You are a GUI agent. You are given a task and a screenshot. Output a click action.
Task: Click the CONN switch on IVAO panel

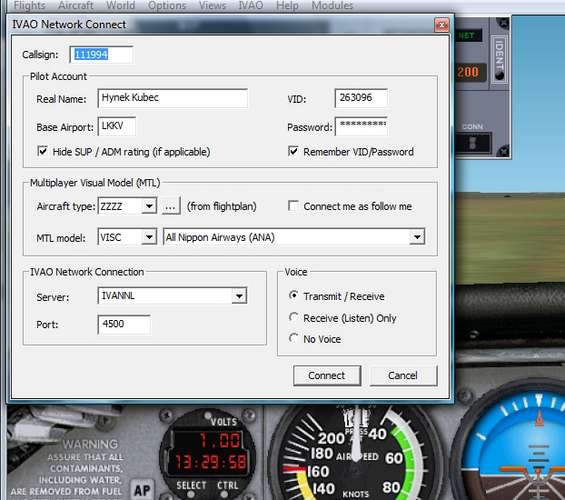(x=473, y=143)
